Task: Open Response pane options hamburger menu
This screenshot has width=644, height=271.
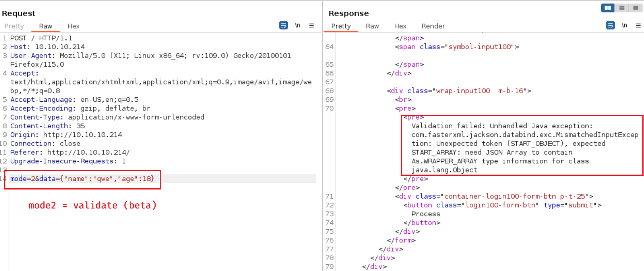Action: pyautogui.click(x=638, y=26)
